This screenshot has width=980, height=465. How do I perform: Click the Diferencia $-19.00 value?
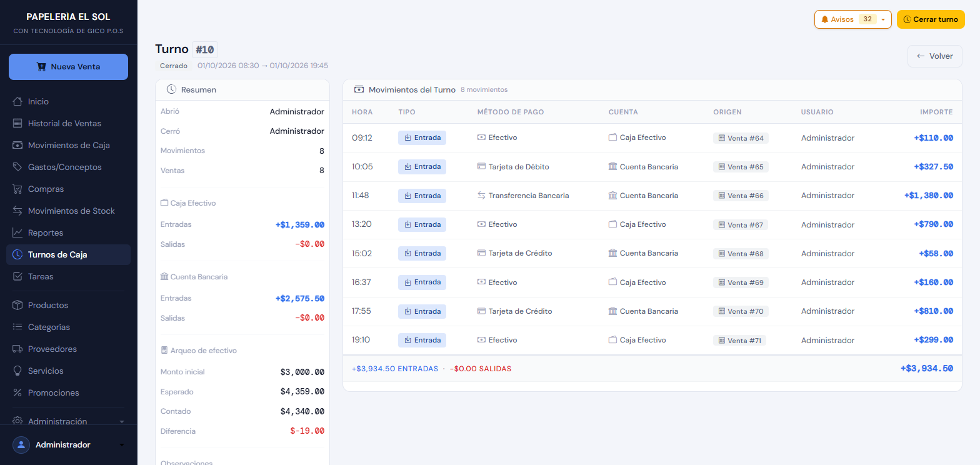tap(307, 431)
